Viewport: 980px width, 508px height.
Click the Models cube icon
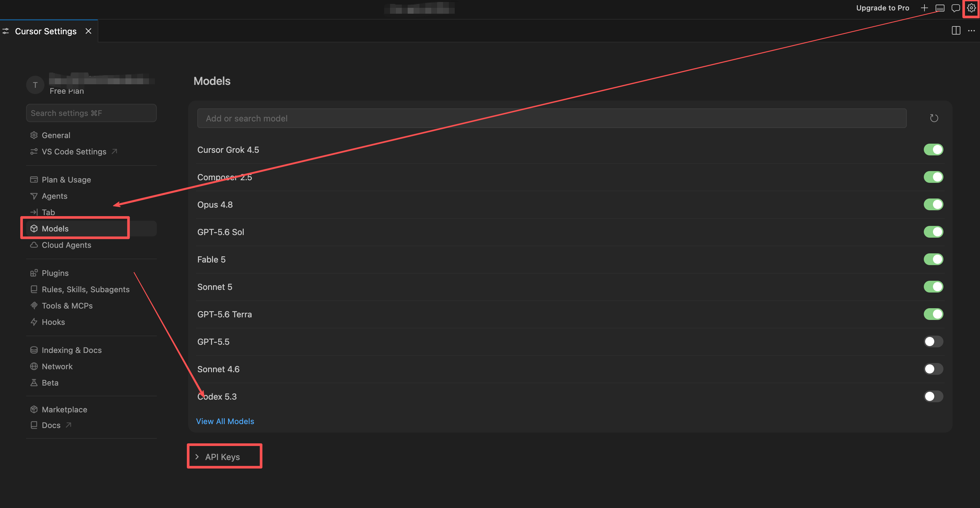[x=34, y=229]
